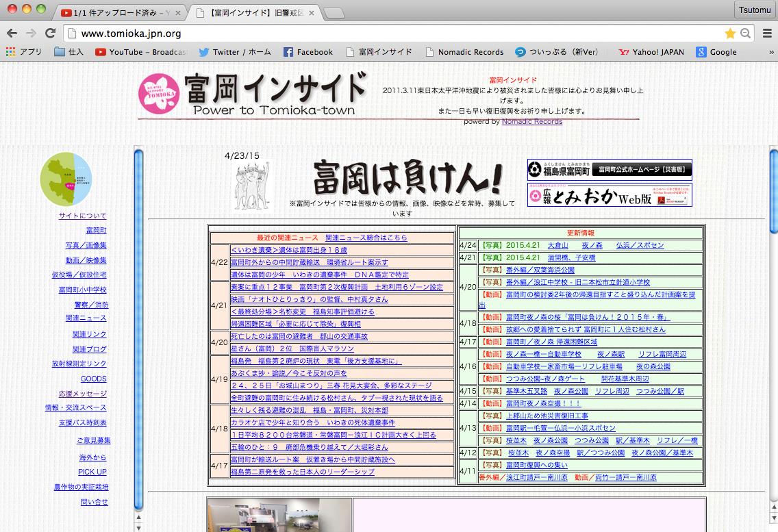Open the ついっぷる bookmark
Image resolution: width=778 pixels, height=532 pixels.
556,51
